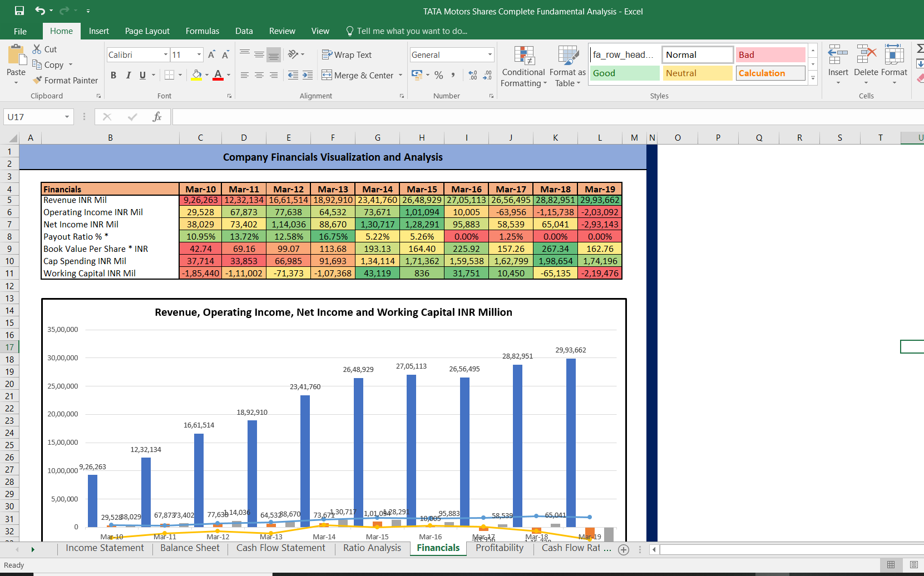Open the Page Layout tab

(x=147, y=31)
